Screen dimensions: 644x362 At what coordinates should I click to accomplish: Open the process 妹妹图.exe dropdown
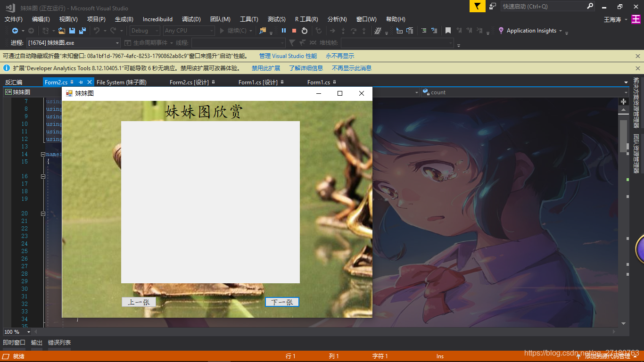(x=74, y=43)
